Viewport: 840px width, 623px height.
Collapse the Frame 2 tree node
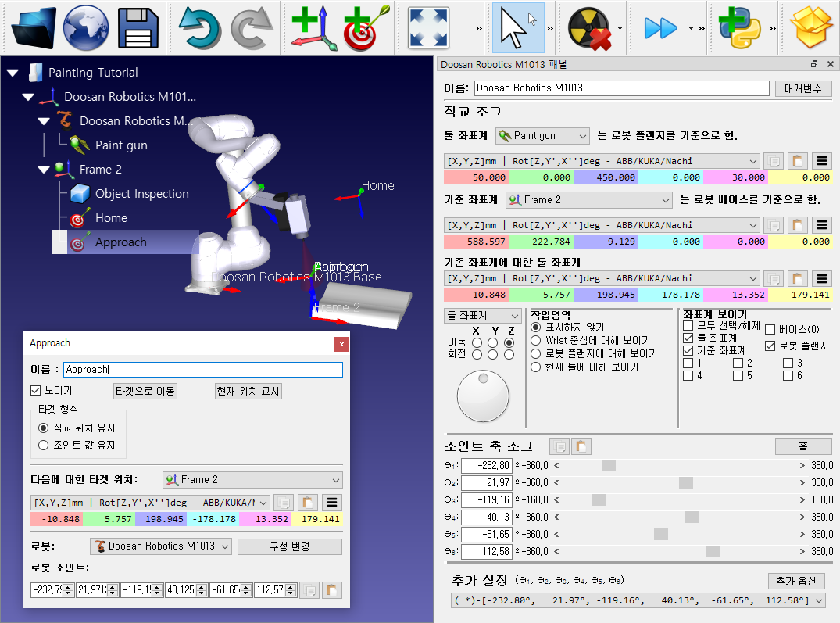(x=44, y=170)
